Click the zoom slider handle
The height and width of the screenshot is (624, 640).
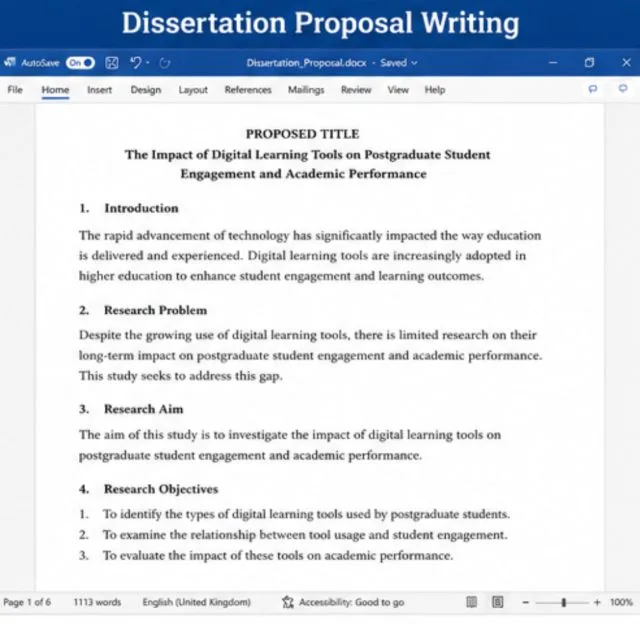[x=564, y=602]
